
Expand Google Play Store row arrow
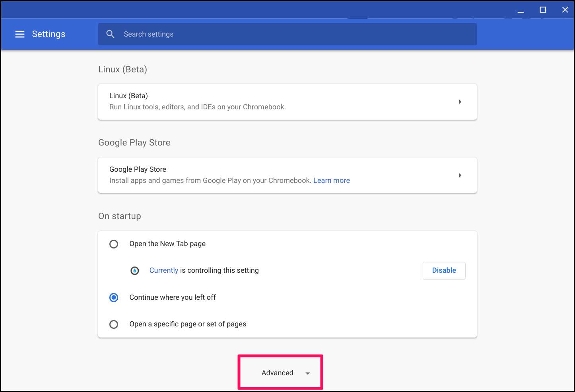460,175
